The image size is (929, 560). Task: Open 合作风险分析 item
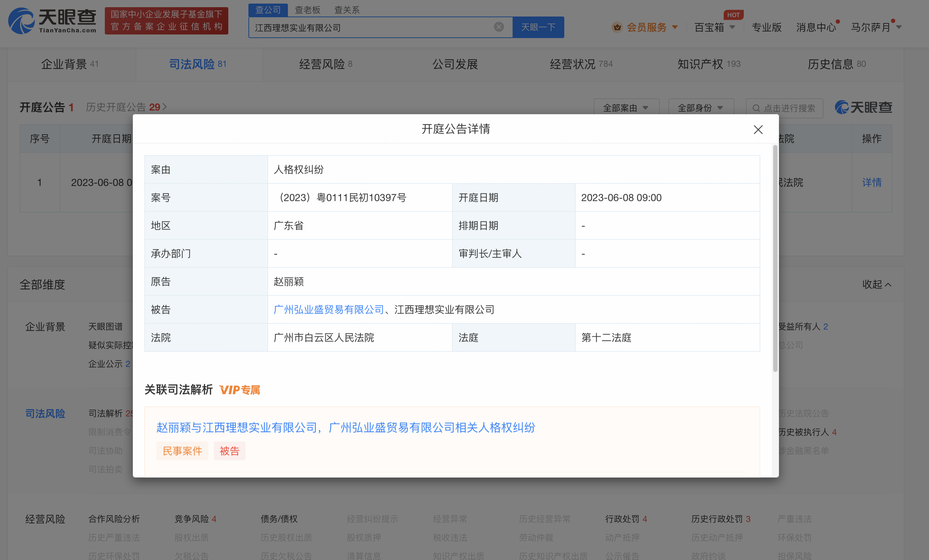[114, 519]
